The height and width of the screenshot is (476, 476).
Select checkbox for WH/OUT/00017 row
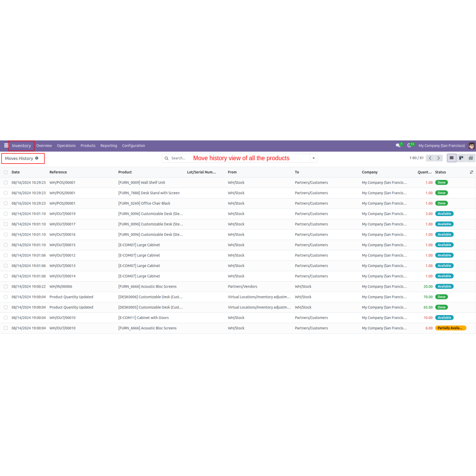6,224
